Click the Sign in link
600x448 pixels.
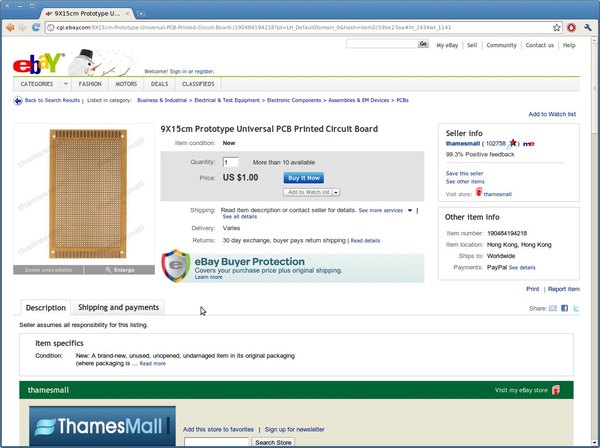pos(178,72)
